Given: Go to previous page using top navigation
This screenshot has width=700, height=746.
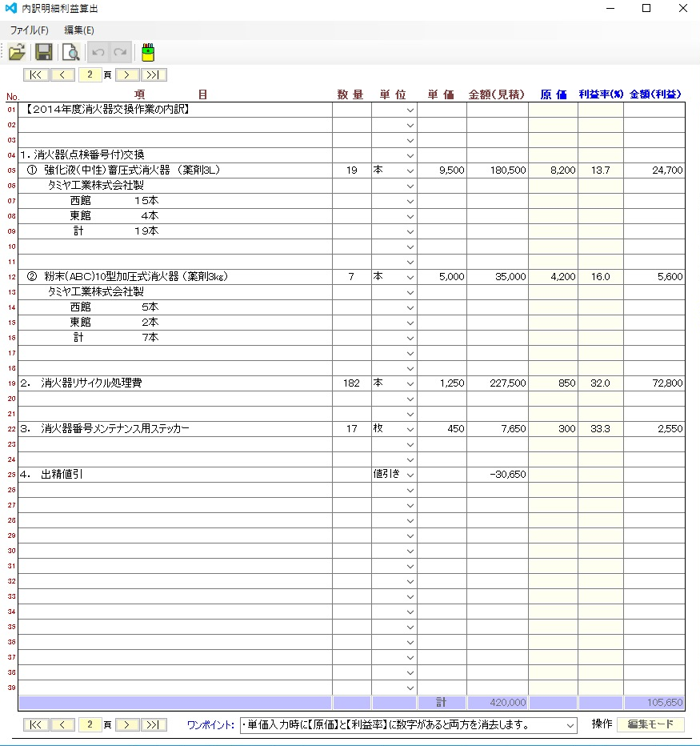Looking at the screenshot, I should 62,74.
